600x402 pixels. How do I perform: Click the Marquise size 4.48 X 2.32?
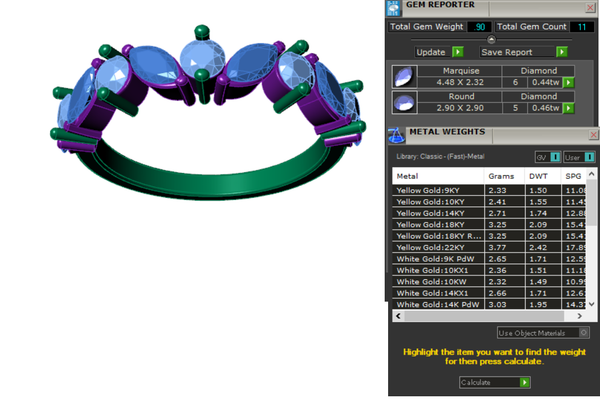[460, 82]
